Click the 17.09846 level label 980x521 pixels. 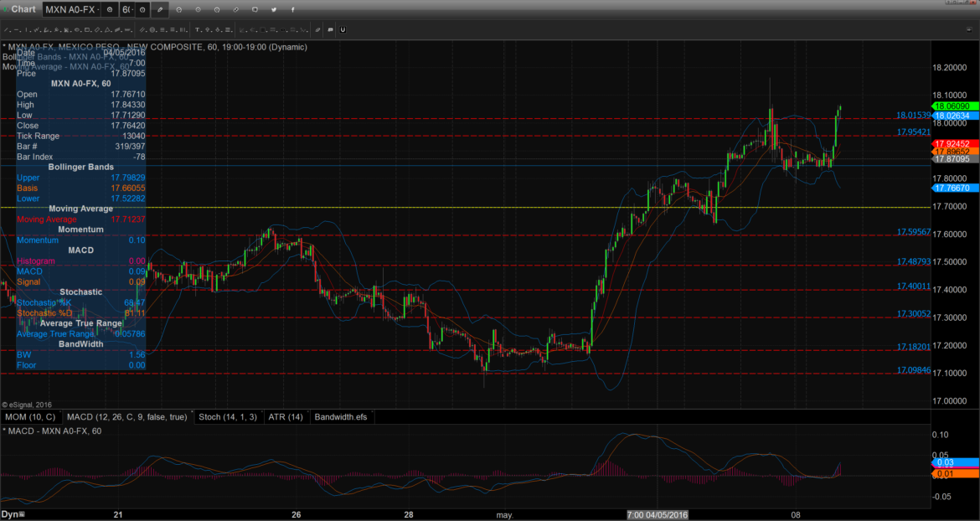point(914,370)
